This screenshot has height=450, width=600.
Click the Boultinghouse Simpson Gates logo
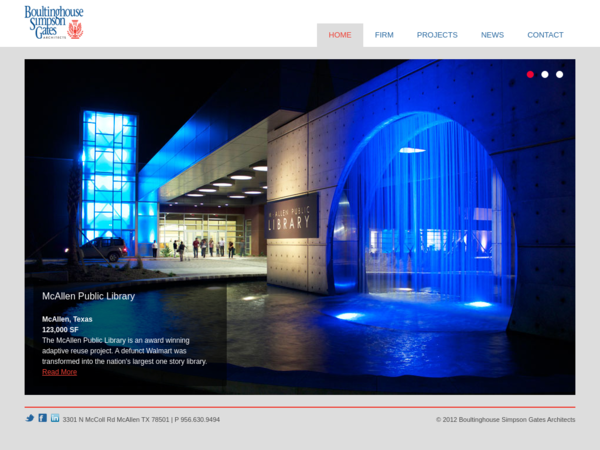54,22
